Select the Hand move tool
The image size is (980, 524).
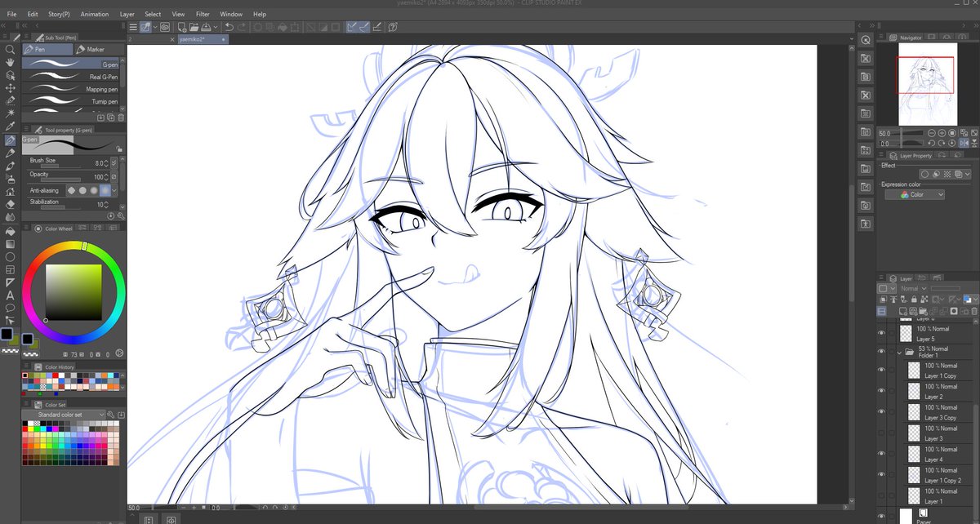[x=10, y=62]
